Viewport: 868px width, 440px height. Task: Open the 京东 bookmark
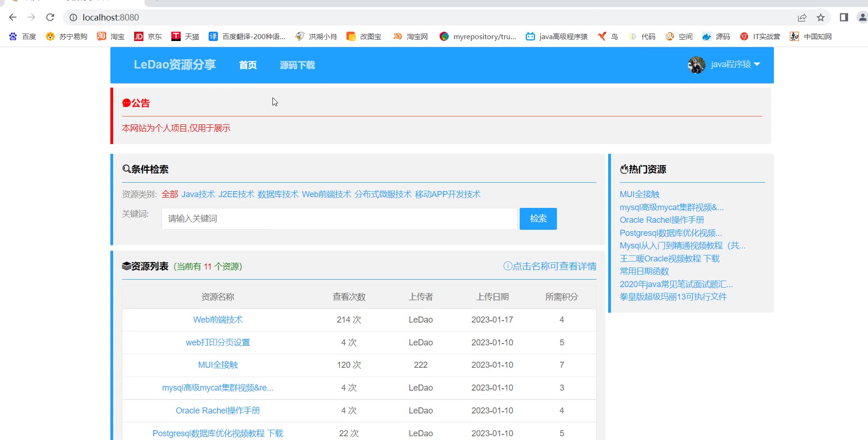pos(148,36)
